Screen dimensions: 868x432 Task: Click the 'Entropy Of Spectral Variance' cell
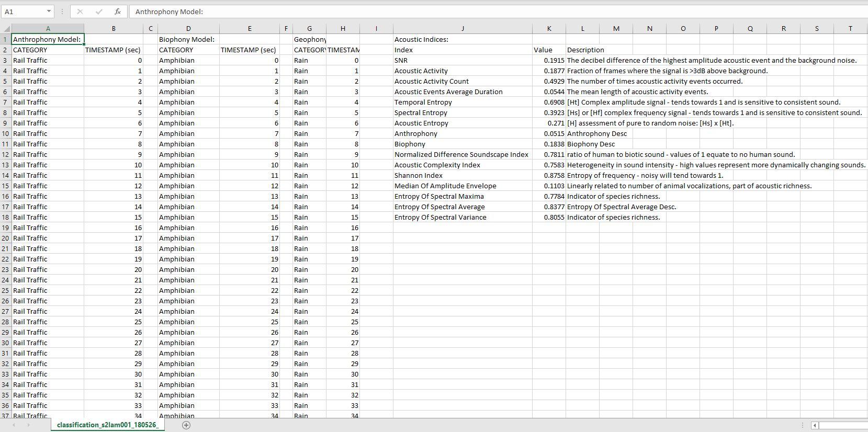tap(463, 217)
